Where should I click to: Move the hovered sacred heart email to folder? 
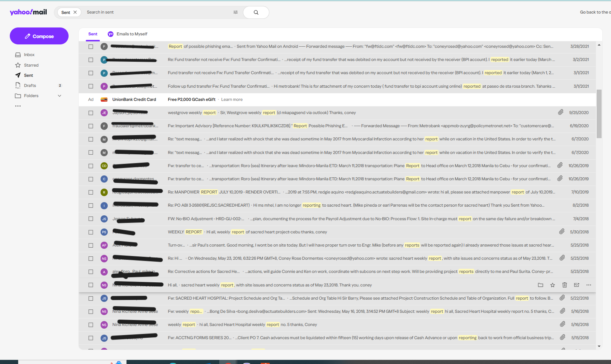[541, 285]
